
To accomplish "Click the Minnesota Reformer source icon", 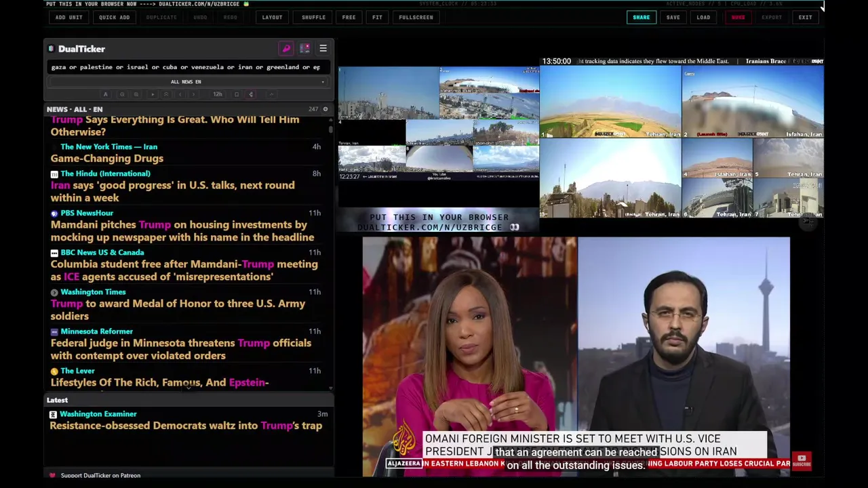I will tap(54, 331).
